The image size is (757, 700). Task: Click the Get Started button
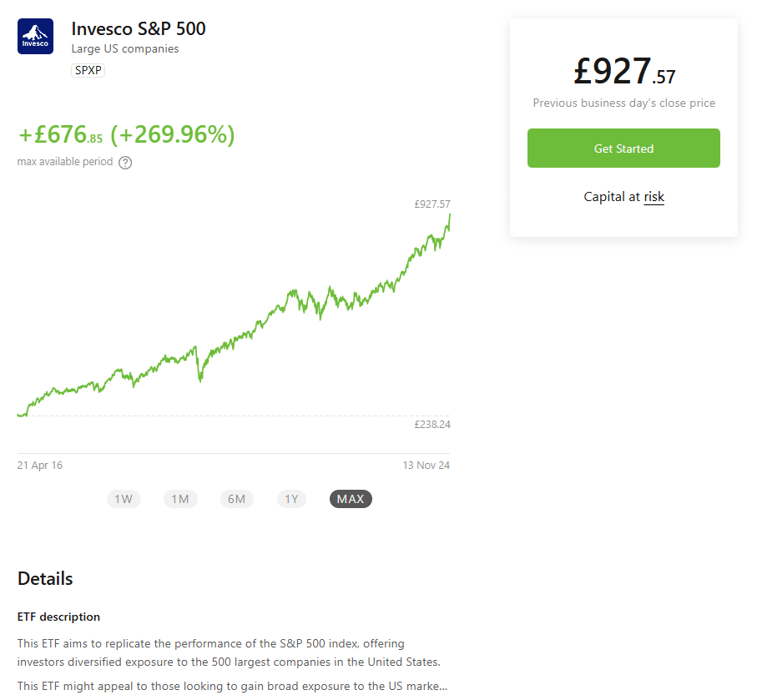(x=623, y=149)
